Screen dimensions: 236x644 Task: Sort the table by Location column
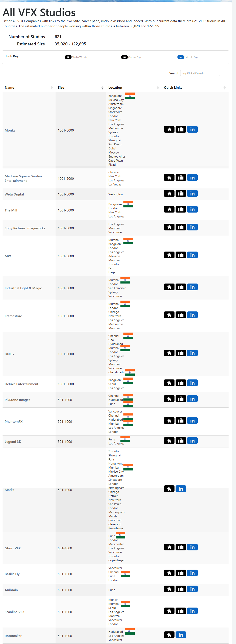coord(133,87)
